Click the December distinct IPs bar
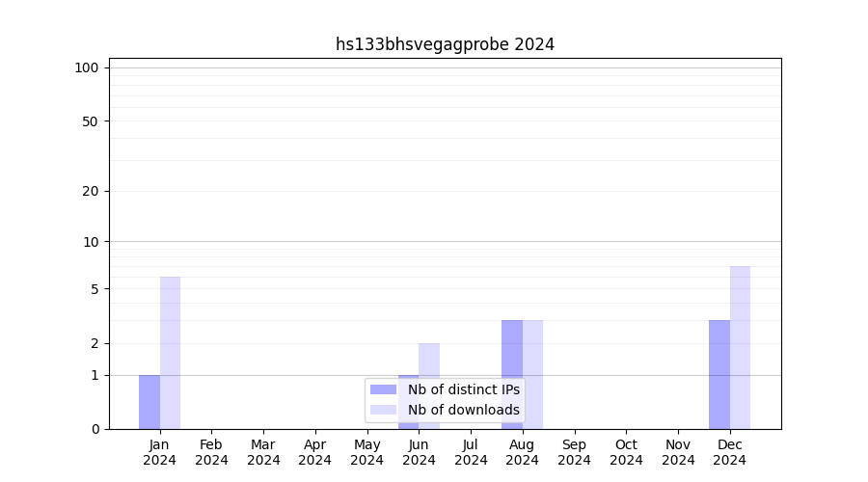The image size is (868, 482). click(719, 374)
